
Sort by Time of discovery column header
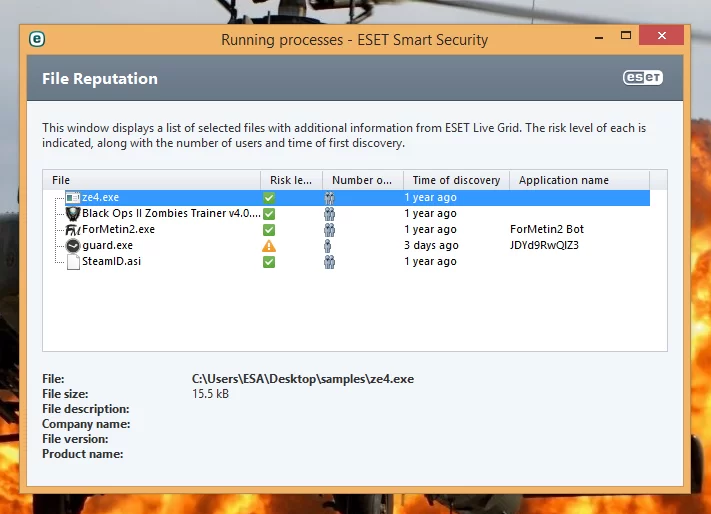tap(457, 180)
